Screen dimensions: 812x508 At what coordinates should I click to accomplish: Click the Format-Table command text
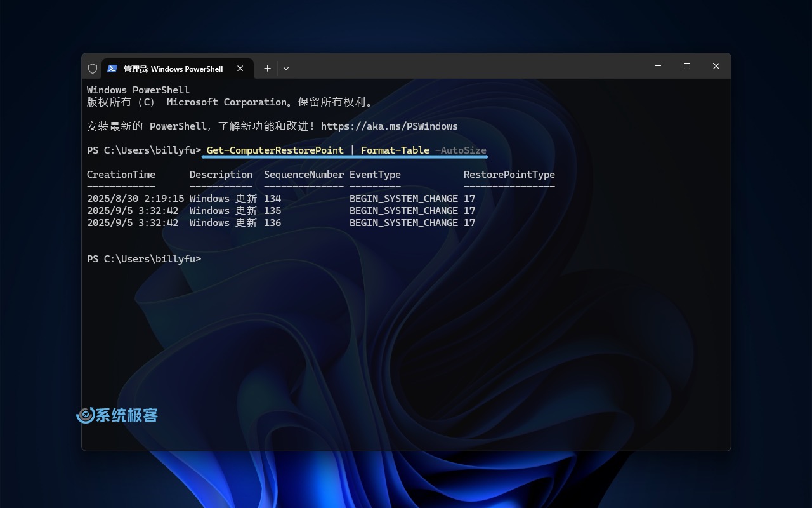click(395, 150)
